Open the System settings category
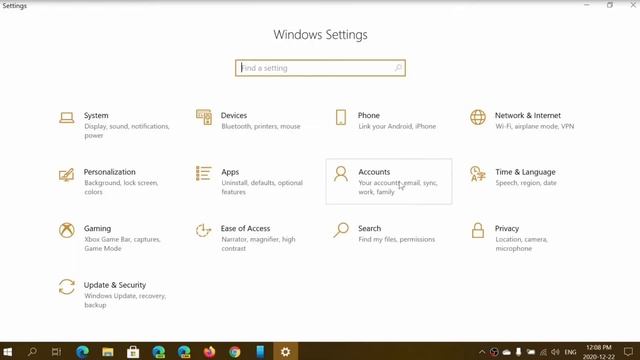The width and height of the screenshot is (640, 360). coord(115,124)
